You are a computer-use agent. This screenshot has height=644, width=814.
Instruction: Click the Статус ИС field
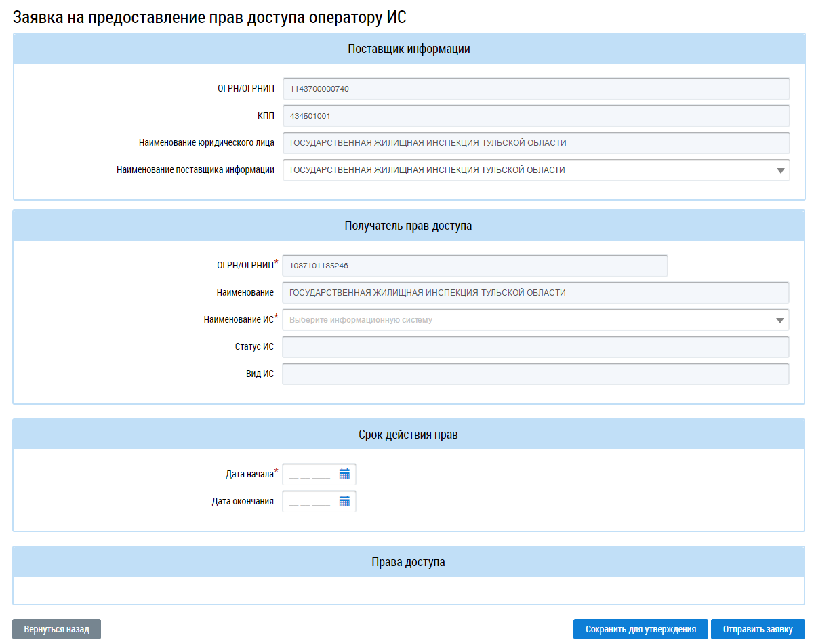pyautogui.click(x=535, y=347)
